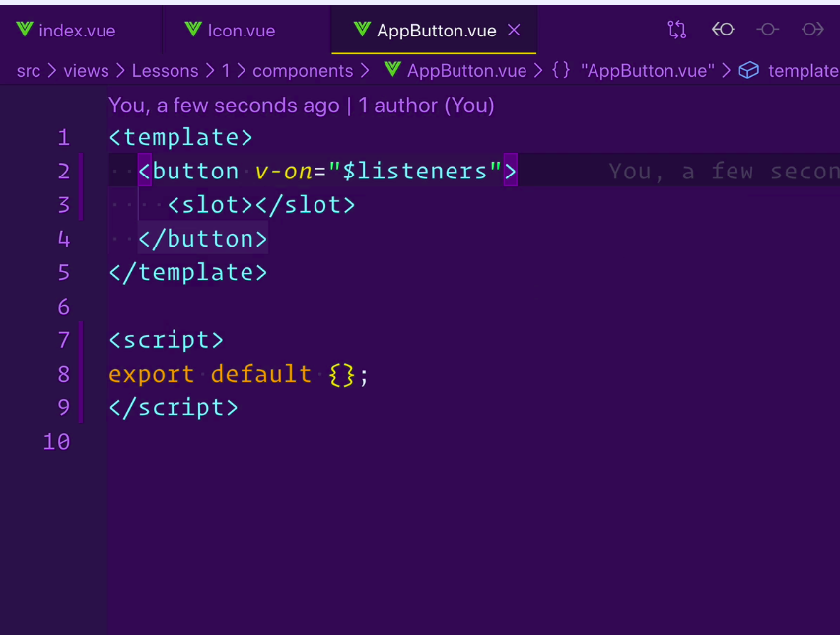Open the AppButton.vue file breadcrumb
Viewport: 840px width, 635px height.
coord(466,71)
